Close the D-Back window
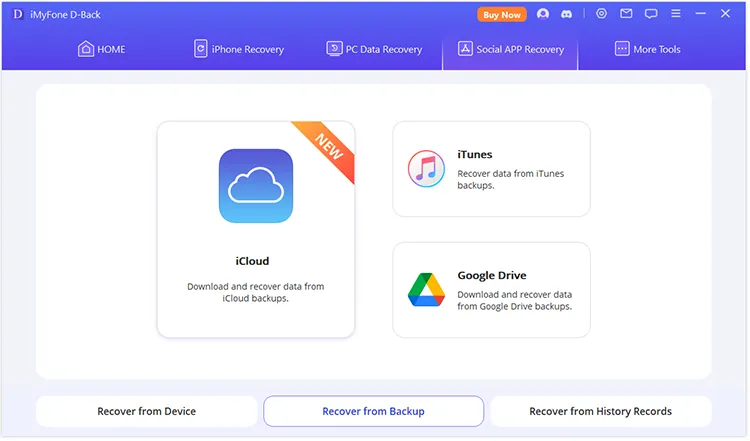The height and width of the screenshot is (441, 750). click(x=725, y=13)
